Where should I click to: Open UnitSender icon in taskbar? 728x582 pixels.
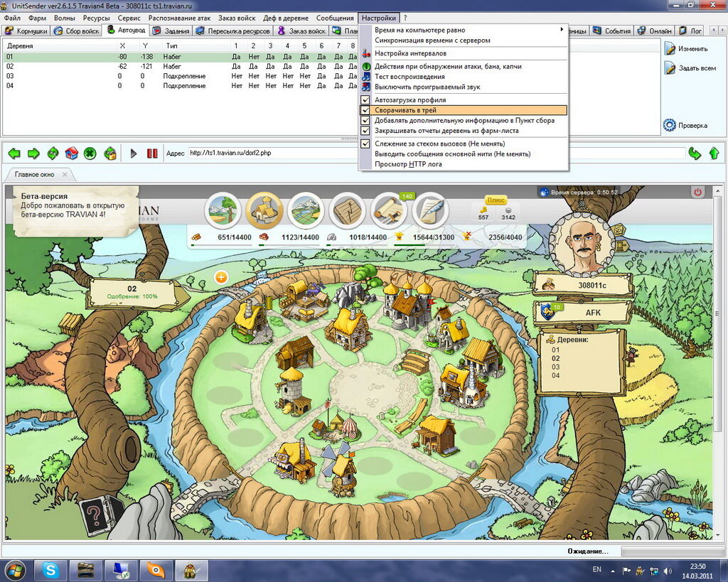191,571
